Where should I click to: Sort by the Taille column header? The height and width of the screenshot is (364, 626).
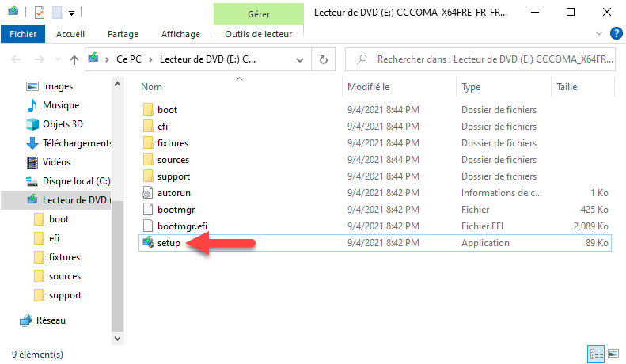567,87
